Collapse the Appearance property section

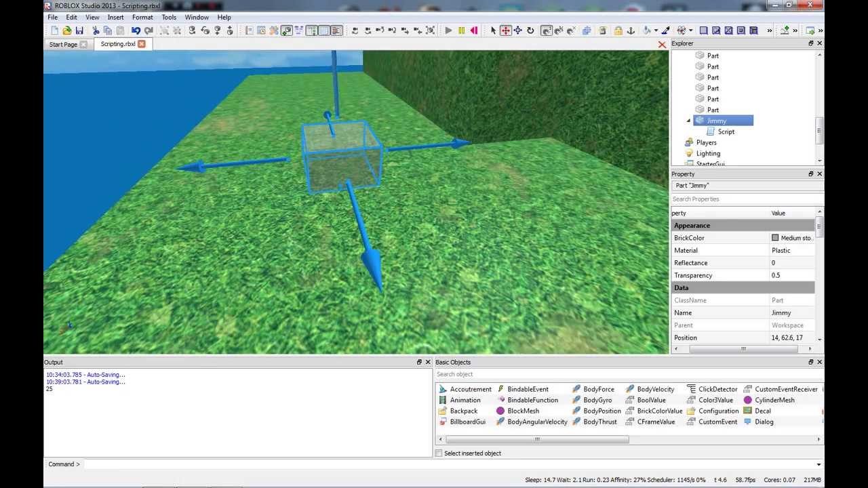[743, 225]
